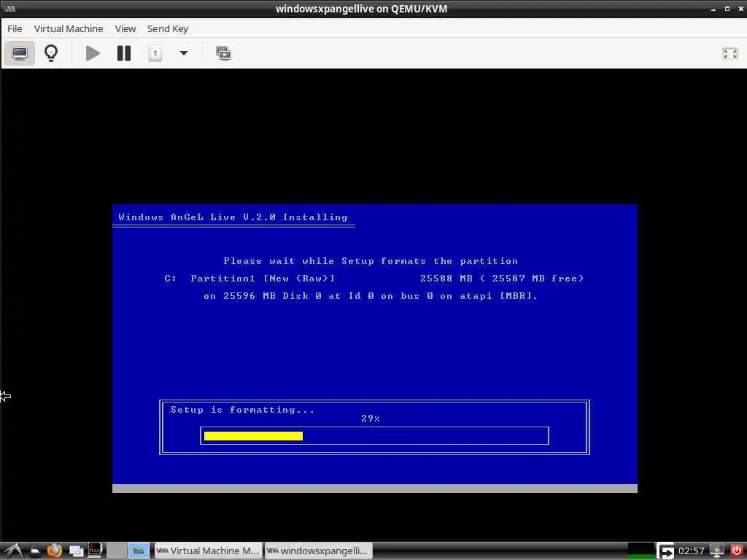Screen dimensions: 747x560
Task: Click the red power tray button
Action: (x=737, y=551)
